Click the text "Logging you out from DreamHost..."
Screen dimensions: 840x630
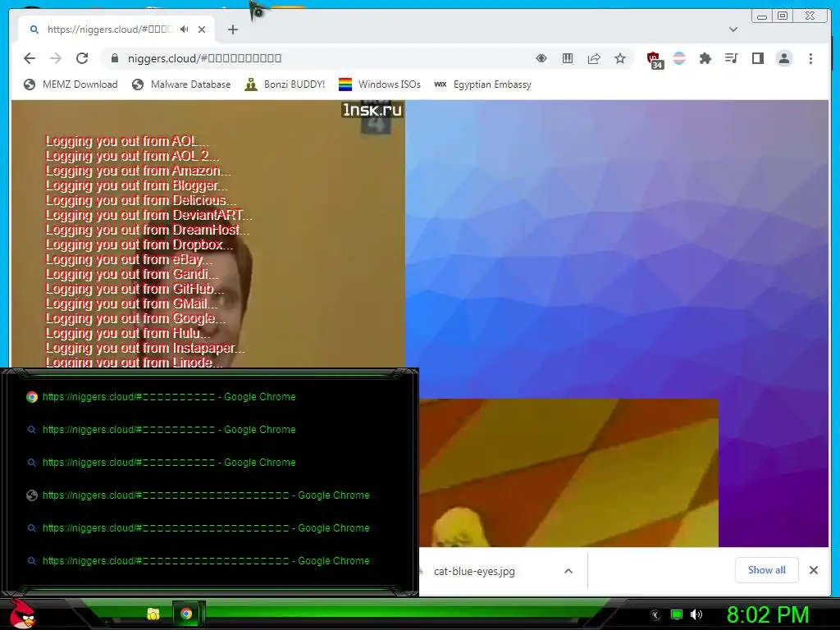(x=148, y=231)
